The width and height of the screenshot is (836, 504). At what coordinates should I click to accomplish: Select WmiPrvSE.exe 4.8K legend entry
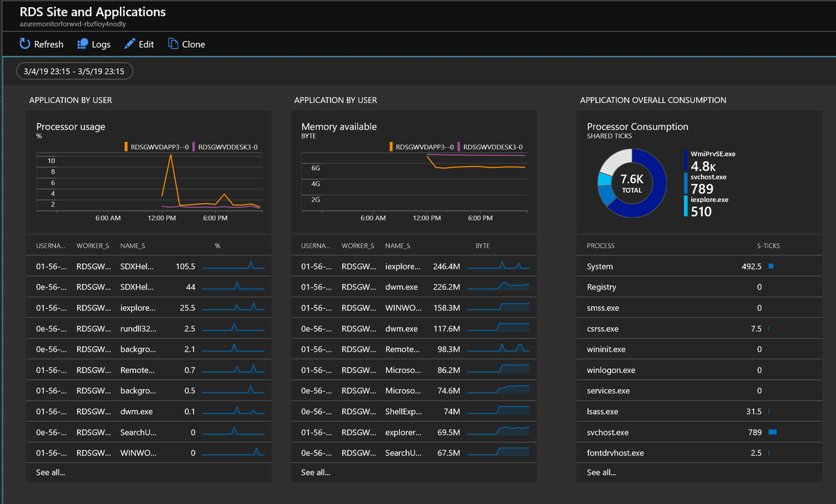711,161
